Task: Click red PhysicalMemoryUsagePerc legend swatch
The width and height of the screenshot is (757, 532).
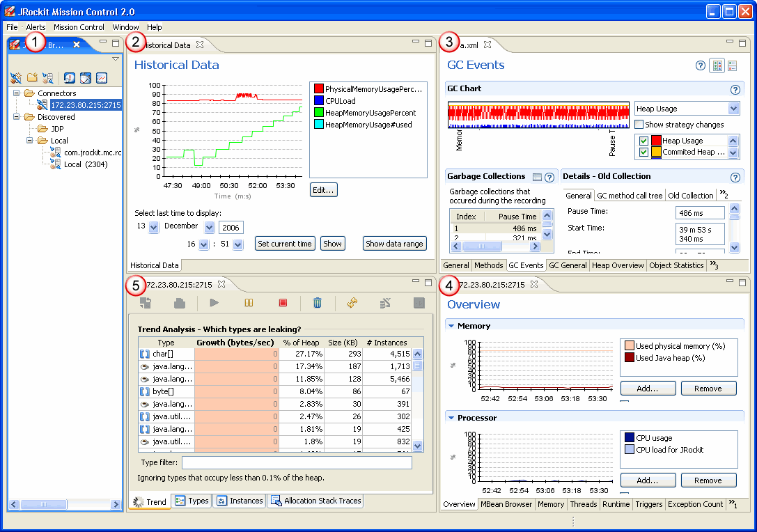Action: [x=319, y=89]
